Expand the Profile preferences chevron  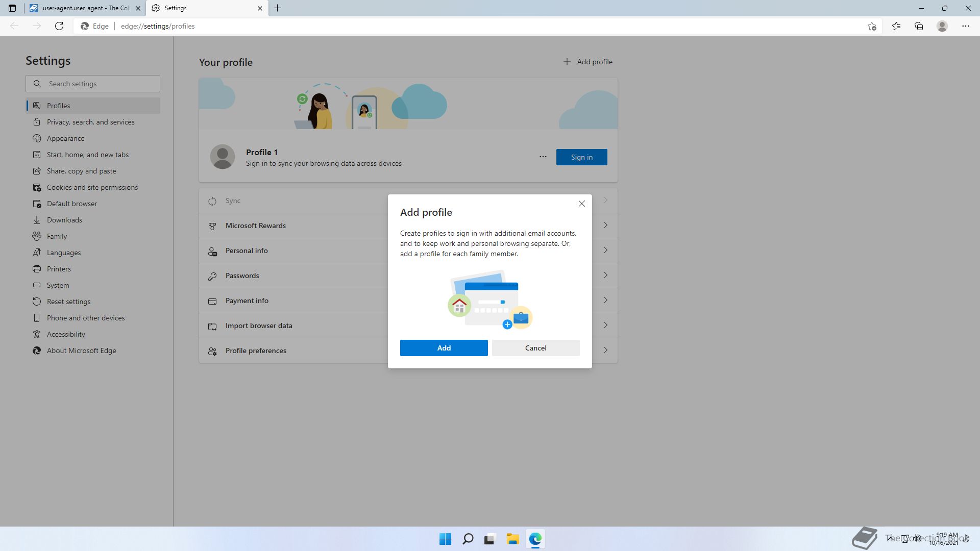(x=605, y=350)
